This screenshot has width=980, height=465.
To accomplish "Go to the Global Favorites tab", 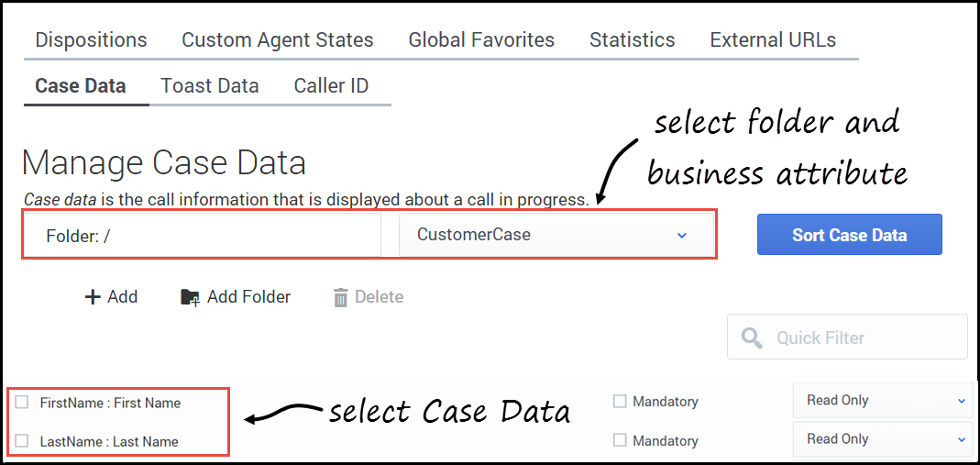I will coord(481,40).
